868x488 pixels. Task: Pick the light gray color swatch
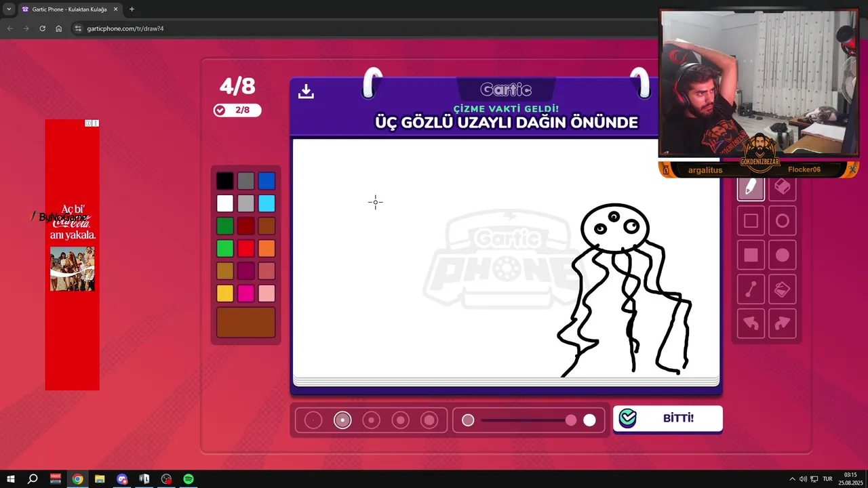click(x=246, y=203)
